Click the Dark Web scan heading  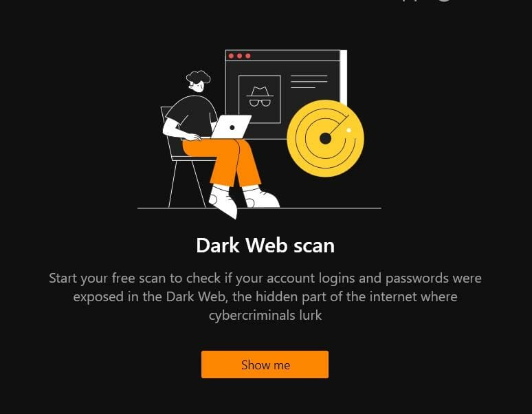pyautogui.click(x=265, y=245)
